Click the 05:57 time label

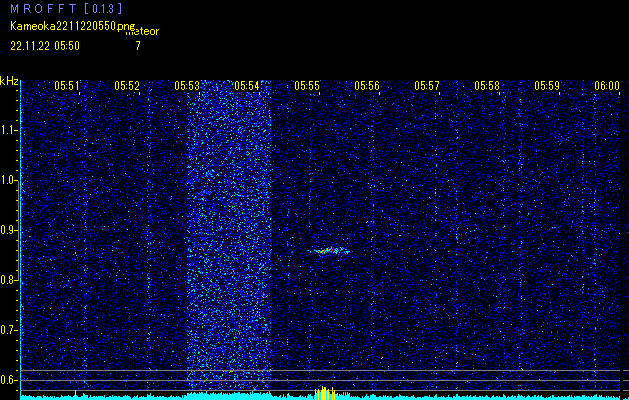pyautogui.click(x=427, y=86)
